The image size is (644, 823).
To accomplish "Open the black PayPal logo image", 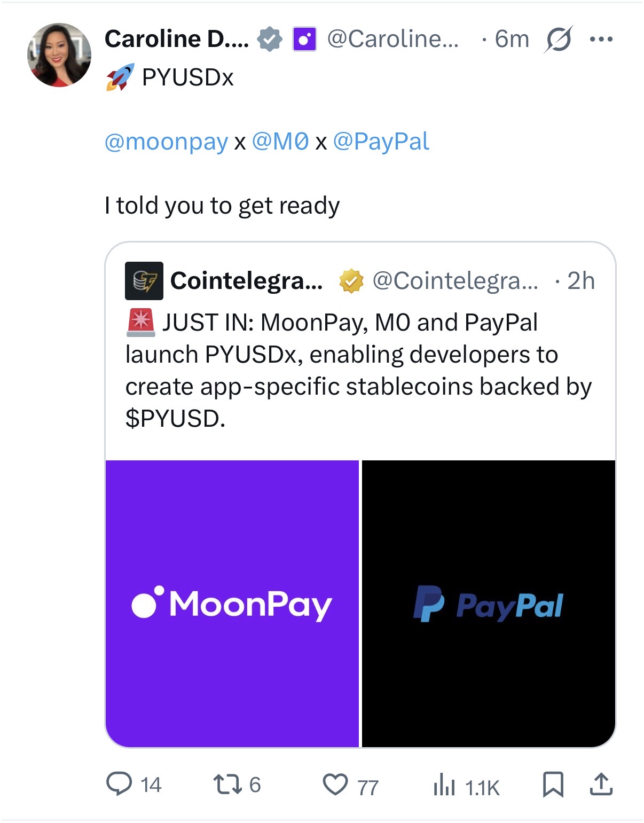I will coord(489,603).
